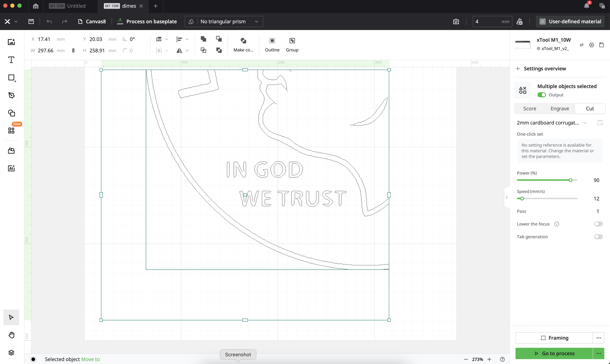Viewport: 610px width, 364px height.
Task: Click the X position field
Action: coord(48,39)
